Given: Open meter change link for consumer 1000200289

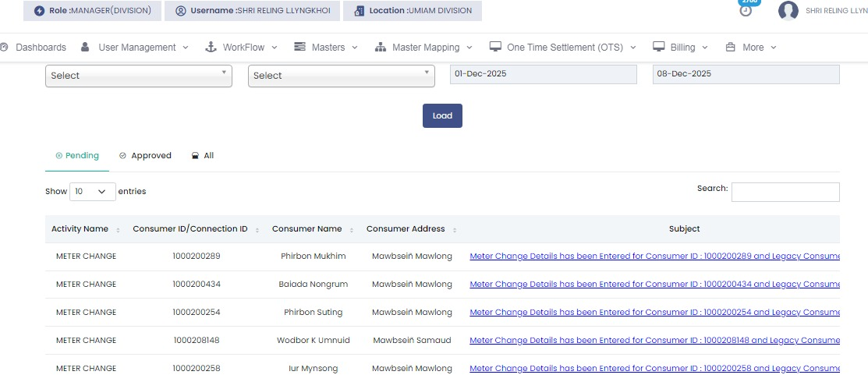Looking at the screenshot, I should coord(654,256).
